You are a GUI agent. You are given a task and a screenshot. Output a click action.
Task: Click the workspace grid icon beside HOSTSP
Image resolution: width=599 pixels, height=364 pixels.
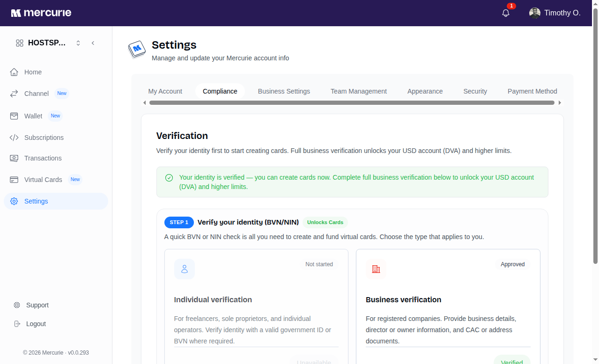click(20, 43)
